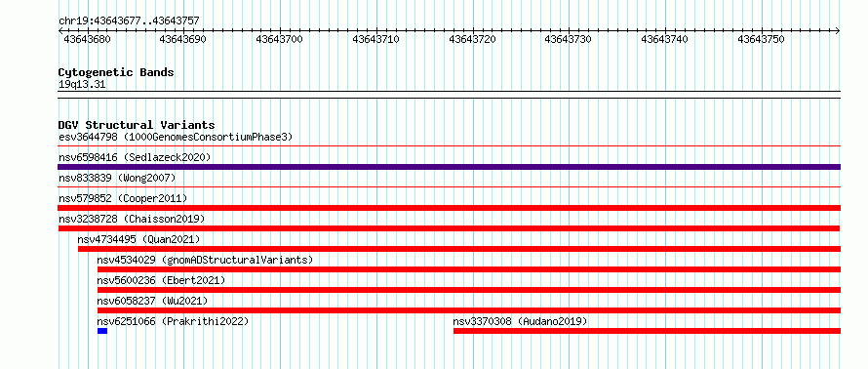The width and height of the screenshot is (868, 369).
Task: Click ruler position 43643690
Action: point(182,39)
